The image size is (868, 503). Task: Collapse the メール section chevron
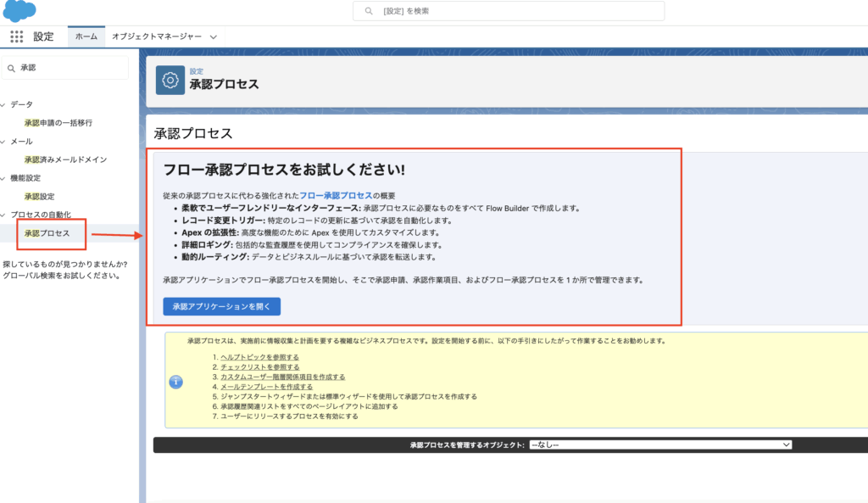point(3,142)
